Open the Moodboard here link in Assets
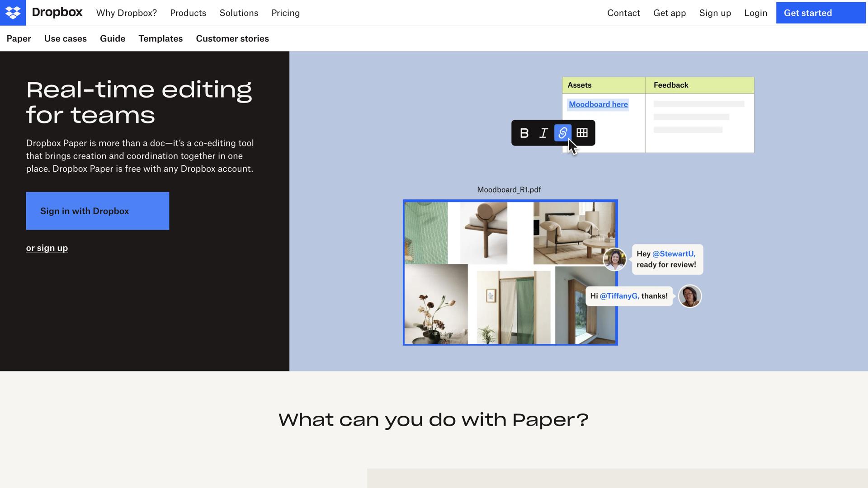Viewport: 868px width, 488px height. click(x=598, y=104)
